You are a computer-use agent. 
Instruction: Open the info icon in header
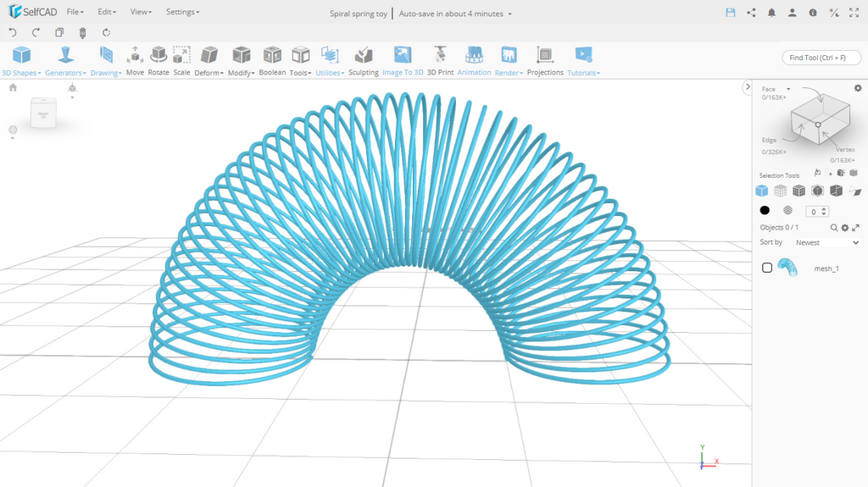coord(813,13)
